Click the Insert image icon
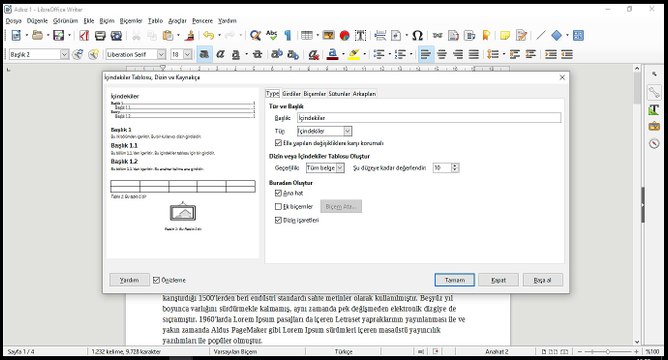The image size is (668, 360). 328,35
